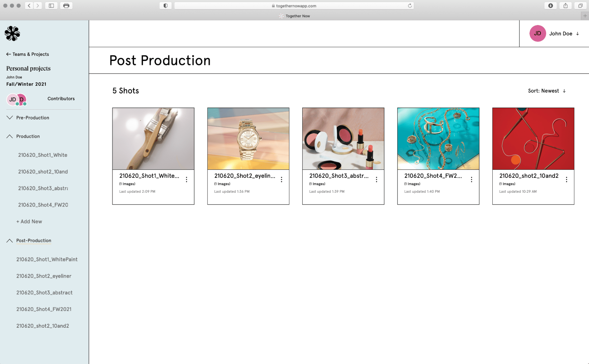Toggle the Safari sidebar button

51,6
